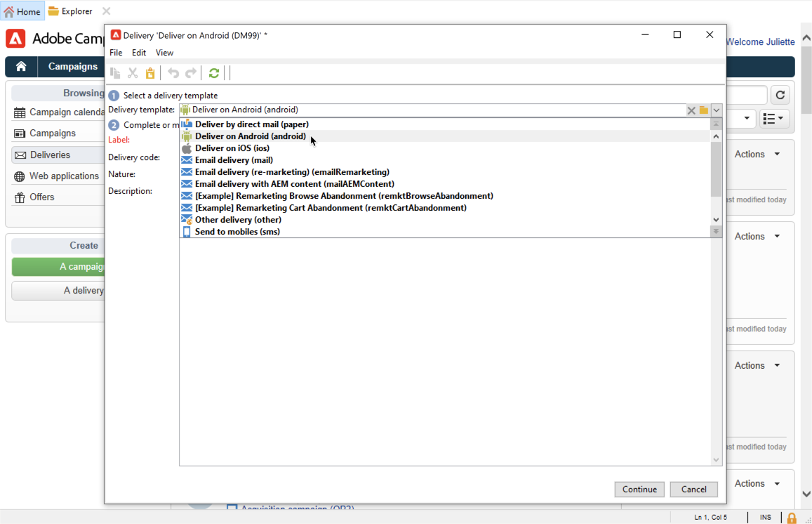The width and height of the screenshot is (812, 524).
Task: Click the Adobe Campaign logo
Action: tap(15, 39)
